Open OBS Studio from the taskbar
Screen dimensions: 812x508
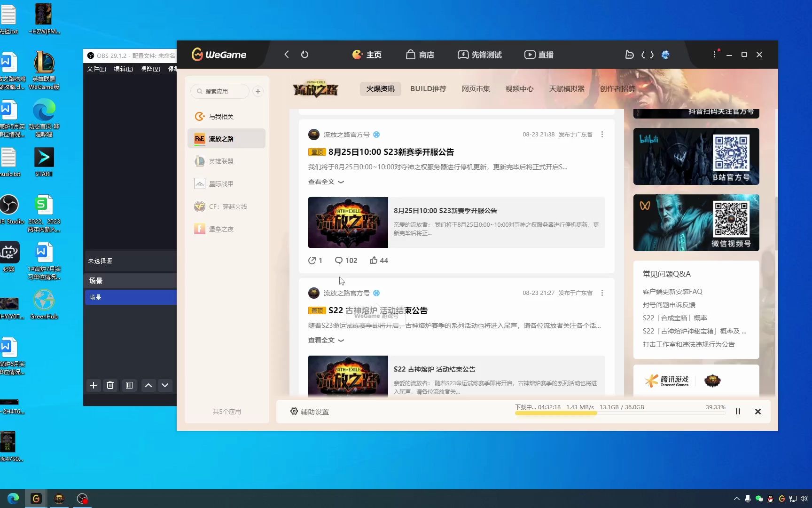tap(82, 499)
